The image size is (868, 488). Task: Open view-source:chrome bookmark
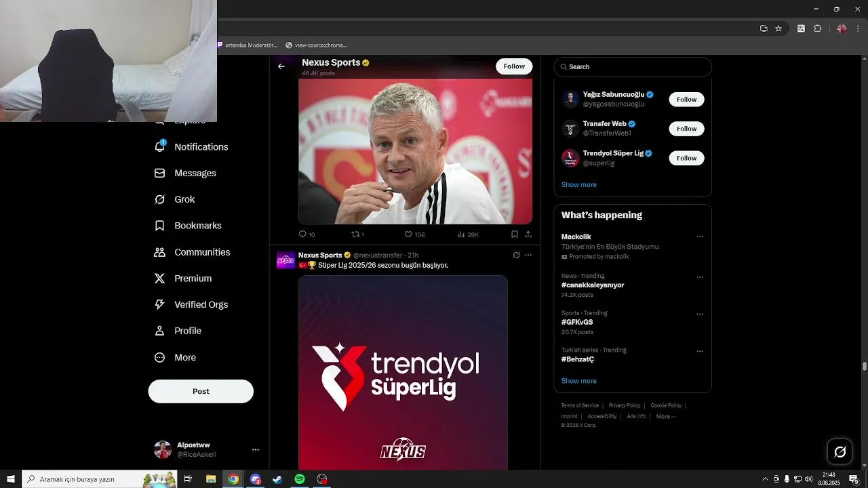point(317,45)
